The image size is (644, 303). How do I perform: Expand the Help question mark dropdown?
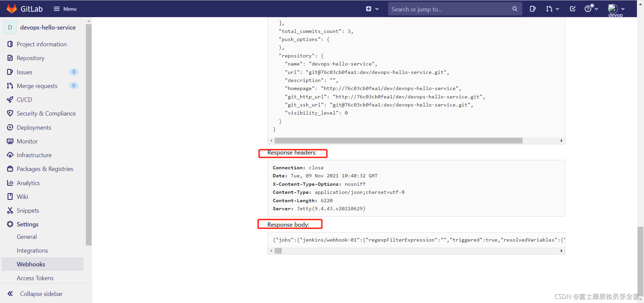[591, 9]
